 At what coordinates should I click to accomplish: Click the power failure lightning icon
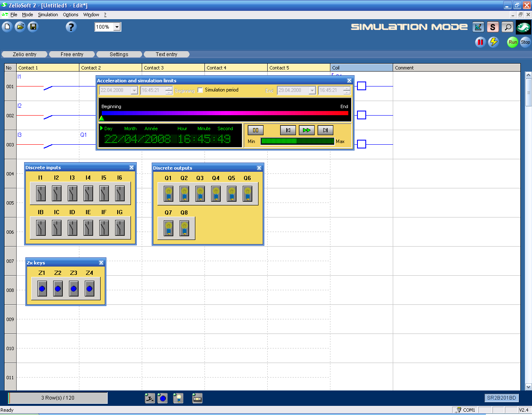pyautogui.click(x=493, y=42)
